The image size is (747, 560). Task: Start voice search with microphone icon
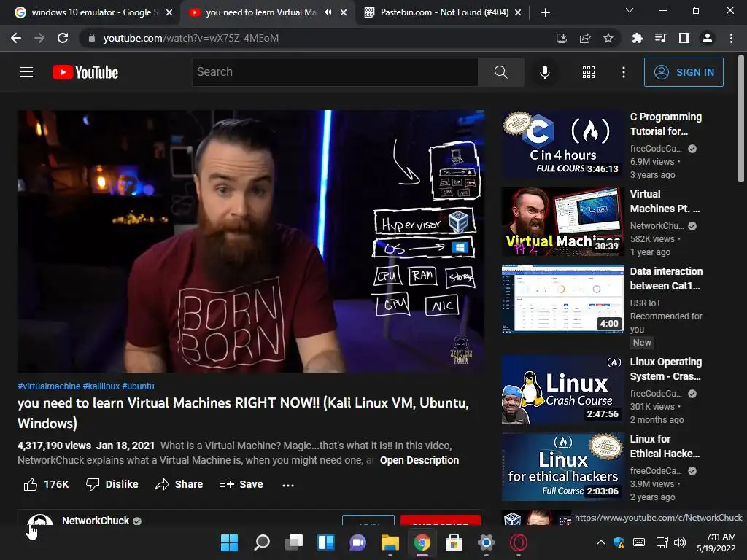click(544, 72)
